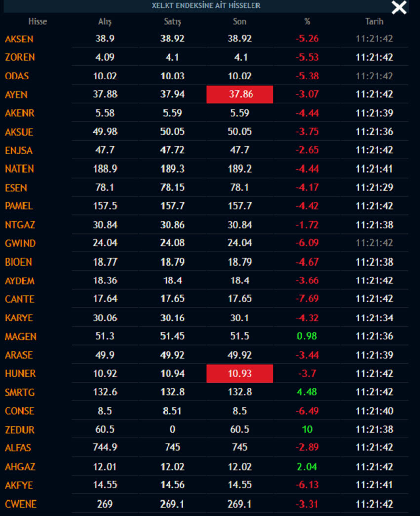Select the SMRTG stock symbol
Viewport: 420px width, 516px height.
20,393
